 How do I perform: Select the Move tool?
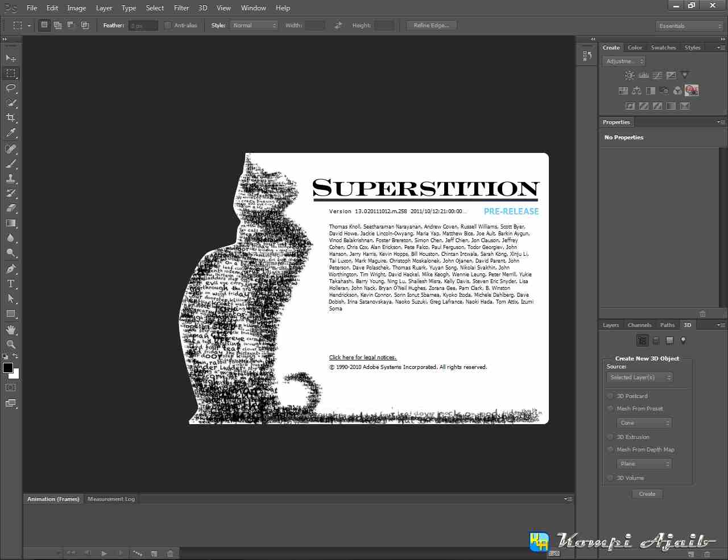point(11,59)
